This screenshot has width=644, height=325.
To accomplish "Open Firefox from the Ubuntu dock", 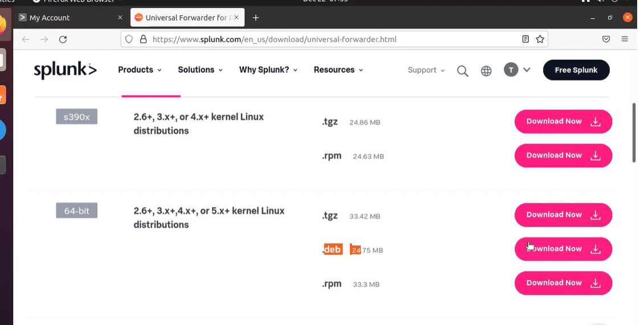I will pyautogui.click(x=2, y=26).
